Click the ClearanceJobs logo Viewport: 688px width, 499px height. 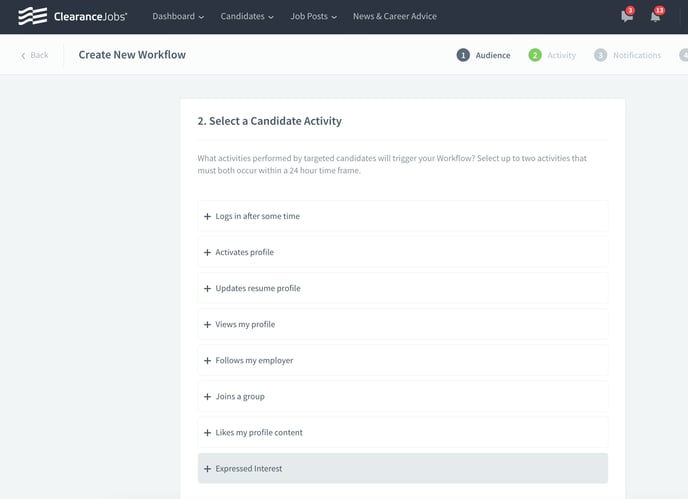(x=73, y=16)
